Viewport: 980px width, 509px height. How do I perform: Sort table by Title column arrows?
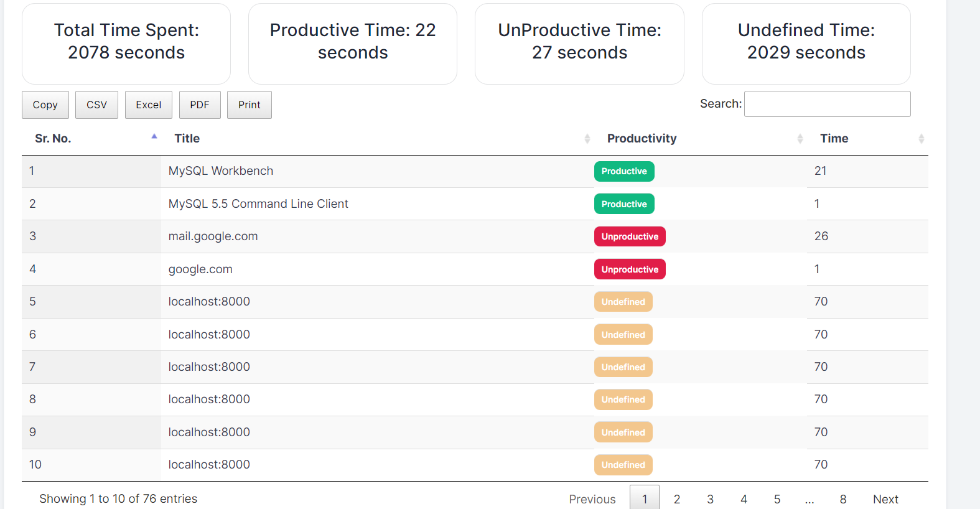[587, 139]
